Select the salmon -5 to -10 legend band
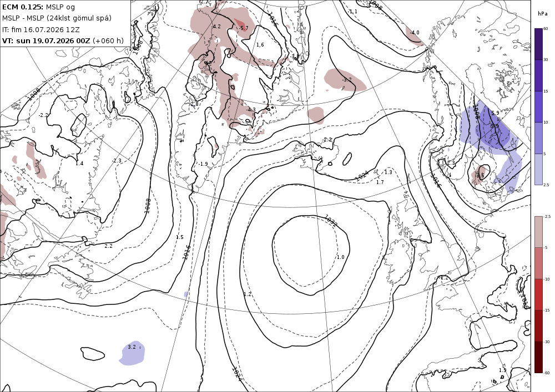This screenshot has width=555, height=392. point(538,263)
